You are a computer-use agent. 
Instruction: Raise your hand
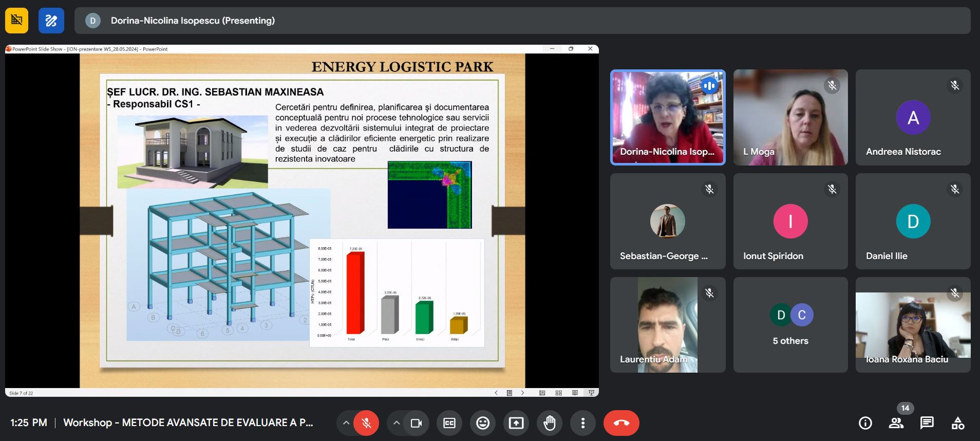(x=550, y=423)
